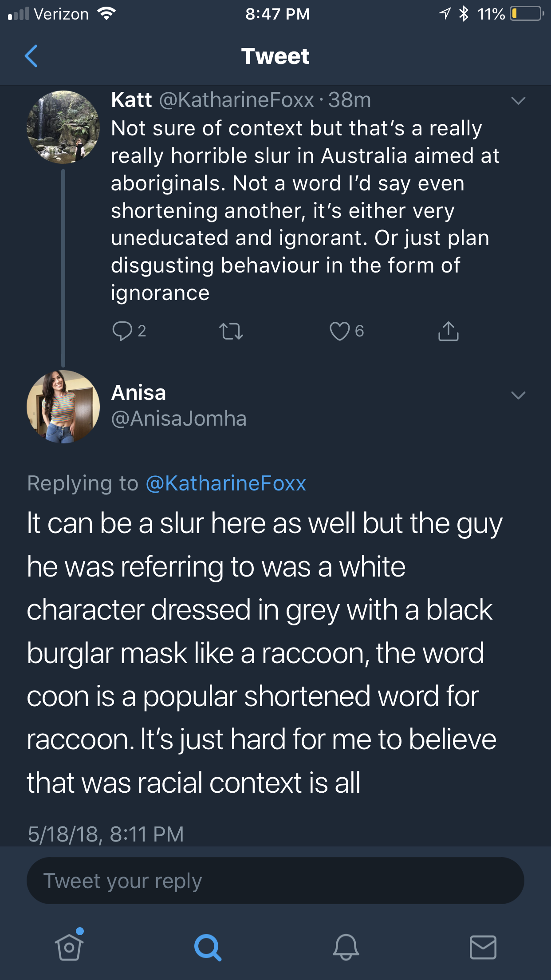The height and width of the screenshot is (980, 551).
Task: Retweet Katt's tweet
Action: point(231,331)
